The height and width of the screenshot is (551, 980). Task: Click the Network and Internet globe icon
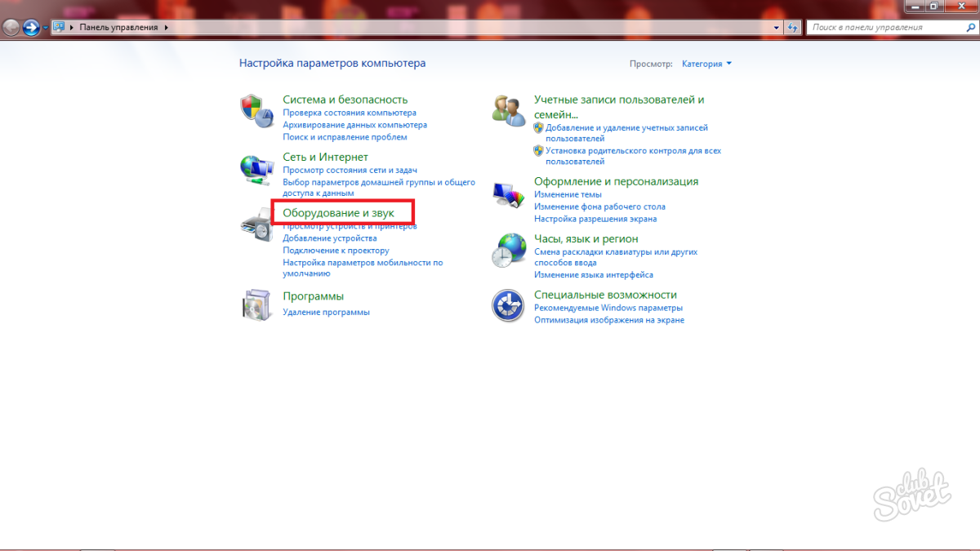tap(256, 169)
